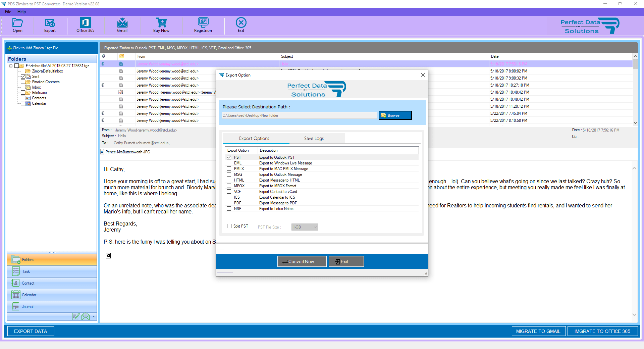Click the MIGRATE TO GMAIL button
This screenshot has width=644, height=349.
[538, 331]
